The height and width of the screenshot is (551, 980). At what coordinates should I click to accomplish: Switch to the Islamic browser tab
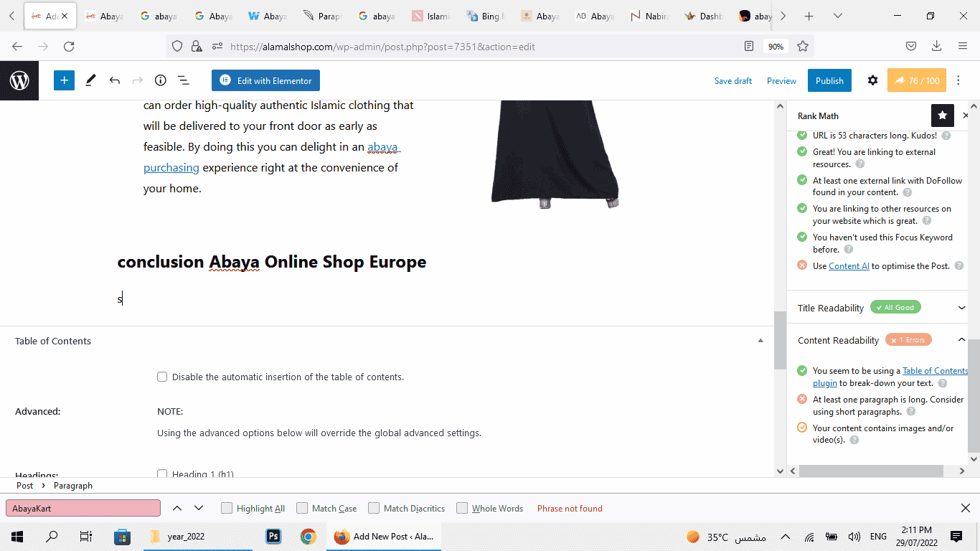(431, 16)
